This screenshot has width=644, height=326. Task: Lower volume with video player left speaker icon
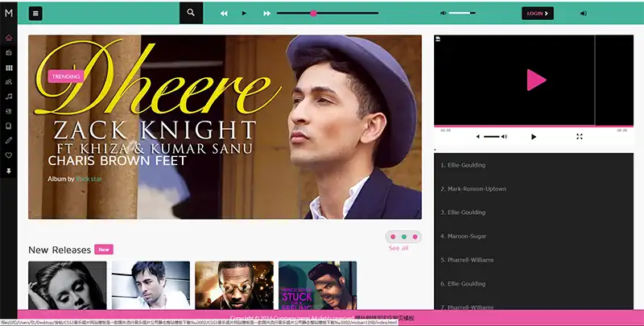coord(477,137)
